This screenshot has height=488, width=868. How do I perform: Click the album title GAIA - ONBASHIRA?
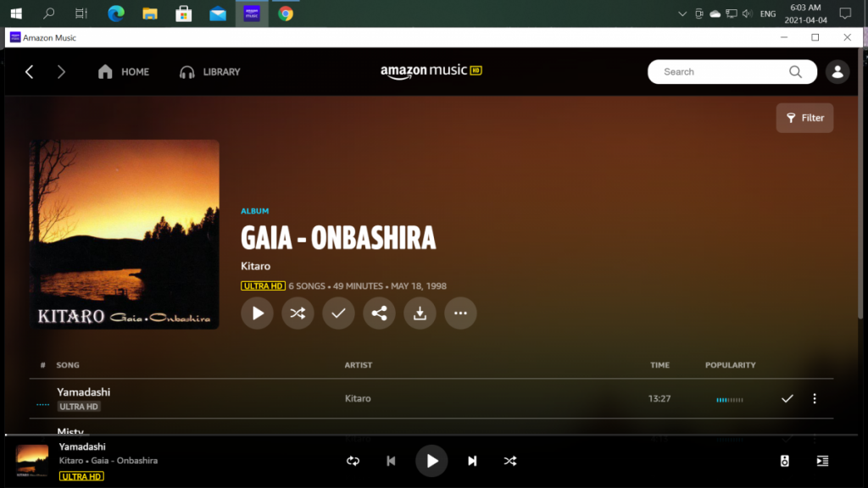pos(338,238)
